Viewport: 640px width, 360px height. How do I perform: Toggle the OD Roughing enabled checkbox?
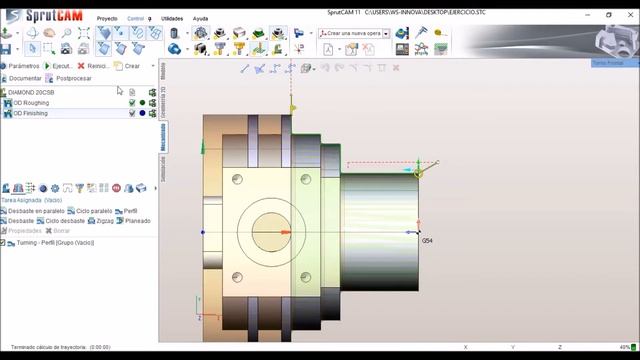[132, 103]
